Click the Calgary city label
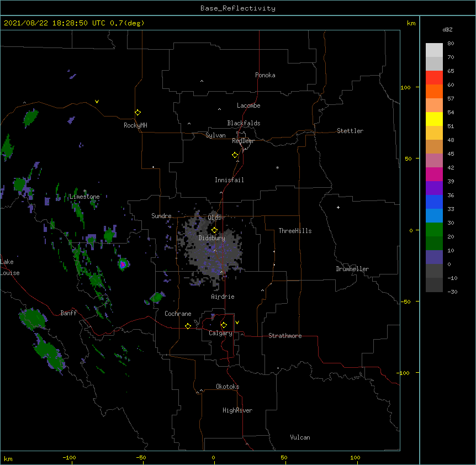The height and width of the screenshot is (465, 476). (220, 333)
